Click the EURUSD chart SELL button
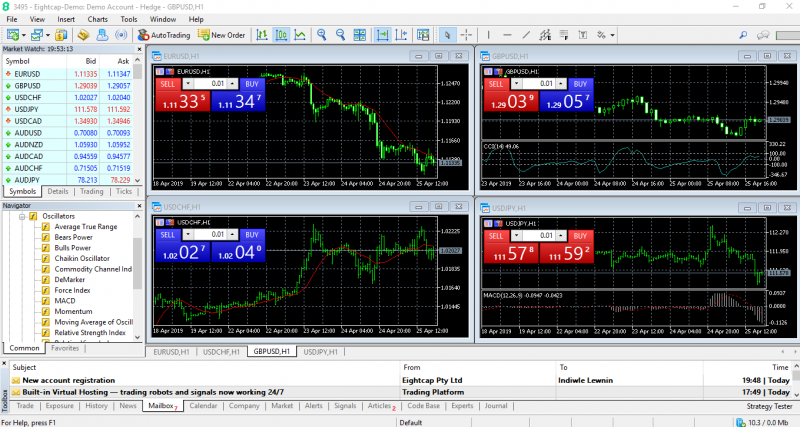This screenshot has width=800, height=427. tap(167, 84)
